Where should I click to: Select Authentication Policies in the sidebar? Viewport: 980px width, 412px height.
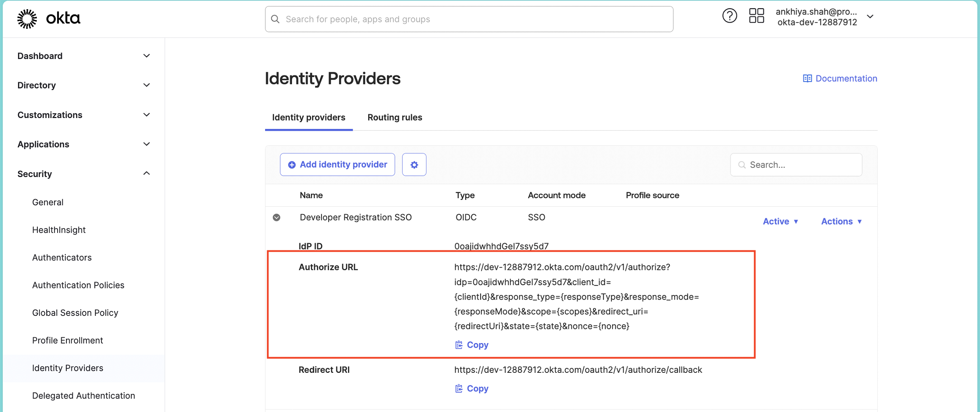pos(78,284)
